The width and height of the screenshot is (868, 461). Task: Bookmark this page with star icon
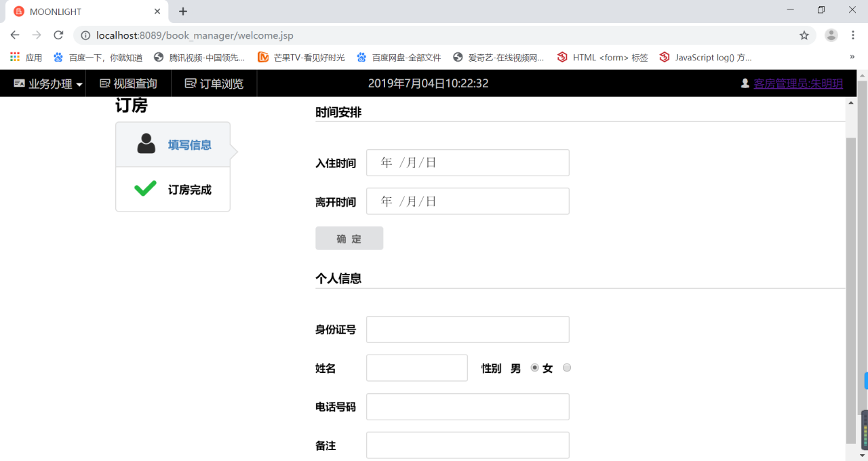pos(804,35)
